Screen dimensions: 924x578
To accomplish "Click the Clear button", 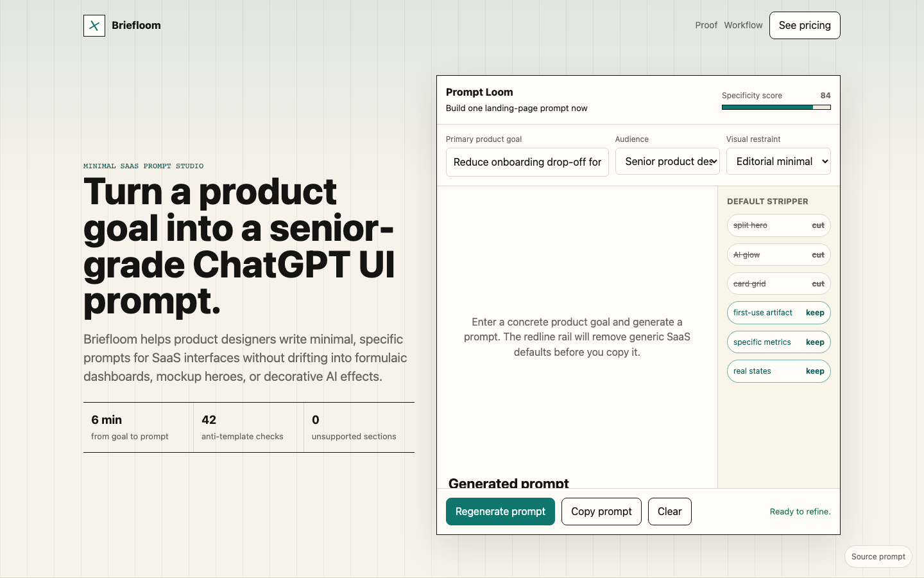I will point(669,512).
